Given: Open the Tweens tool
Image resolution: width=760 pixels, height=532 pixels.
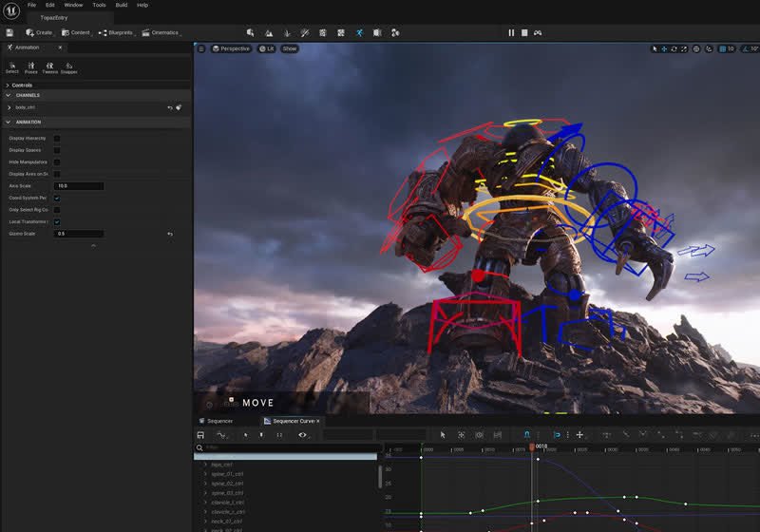Looking at the screenshot, I should [x=50, y=67].
